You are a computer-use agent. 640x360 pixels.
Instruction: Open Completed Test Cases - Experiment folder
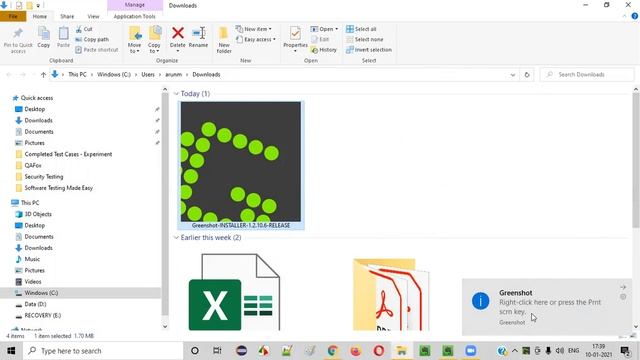coord(68,154)
